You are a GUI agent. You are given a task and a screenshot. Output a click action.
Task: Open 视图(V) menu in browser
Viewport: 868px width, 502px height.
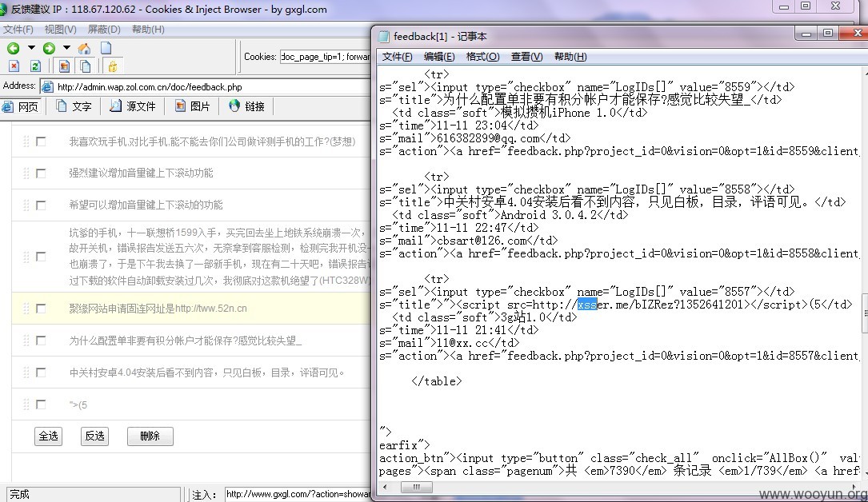60,30
